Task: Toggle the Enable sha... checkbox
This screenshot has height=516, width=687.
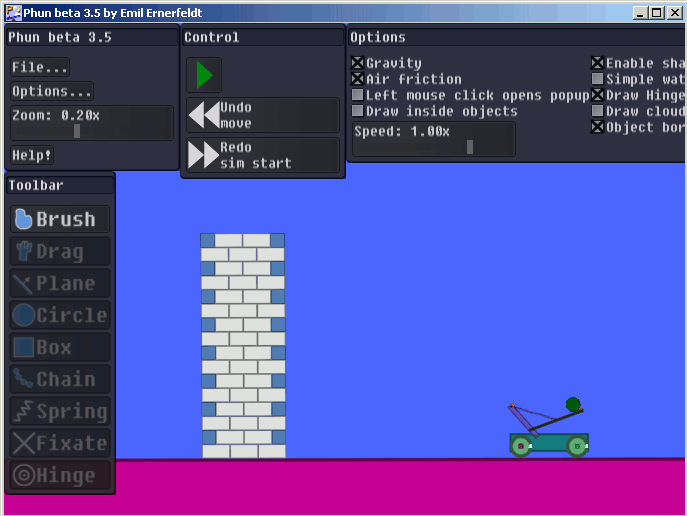Action: point(598,63)
